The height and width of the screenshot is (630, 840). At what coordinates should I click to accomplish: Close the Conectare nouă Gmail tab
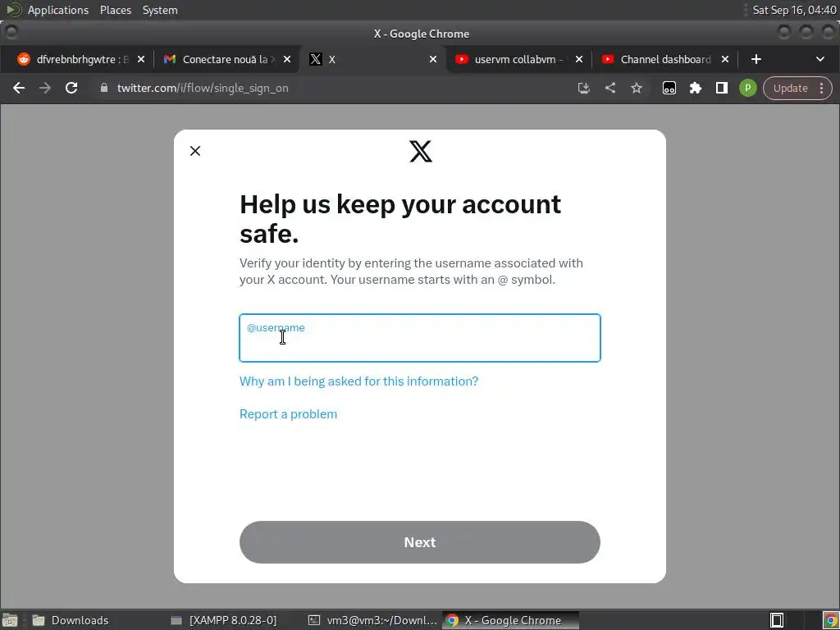pos(287,59)
